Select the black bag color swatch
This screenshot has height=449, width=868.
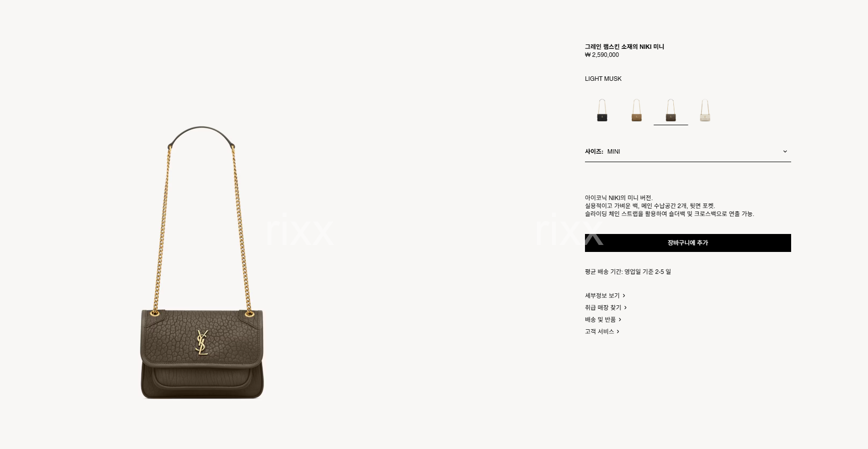[x=602, y=110]
